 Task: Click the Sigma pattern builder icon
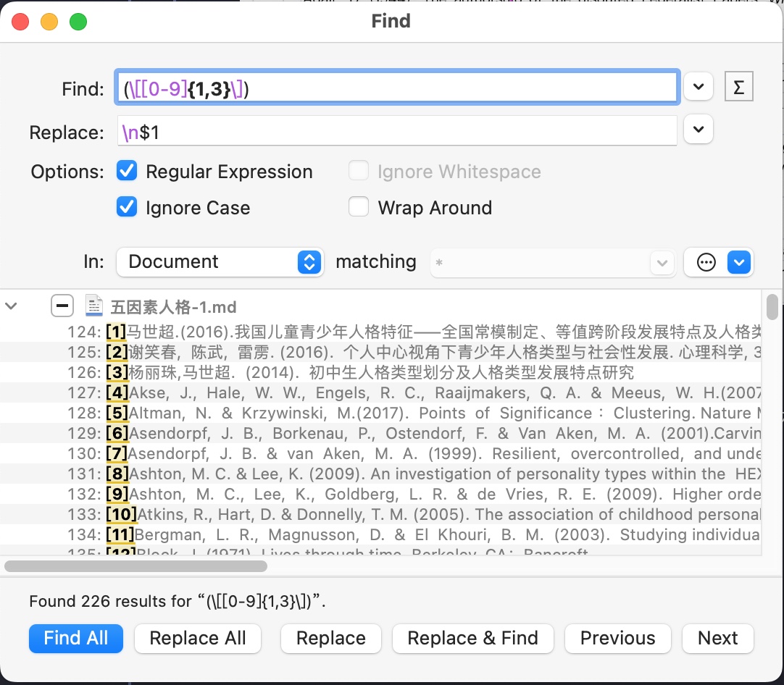(738, 88)
